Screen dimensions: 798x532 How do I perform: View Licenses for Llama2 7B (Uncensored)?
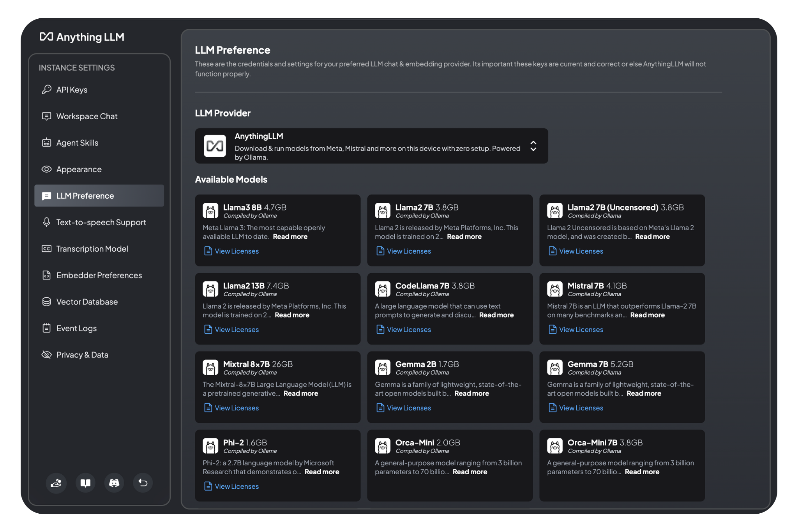tap(576, 251)
